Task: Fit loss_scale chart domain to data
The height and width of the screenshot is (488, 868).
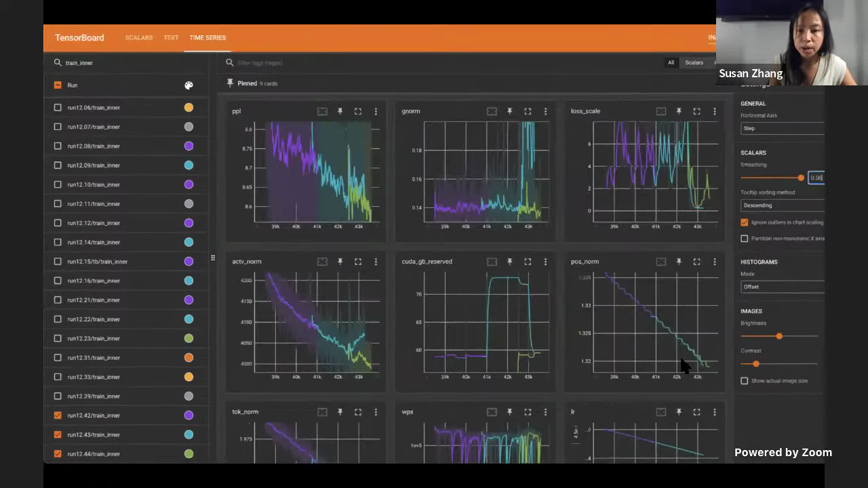Action: [660, 111]
